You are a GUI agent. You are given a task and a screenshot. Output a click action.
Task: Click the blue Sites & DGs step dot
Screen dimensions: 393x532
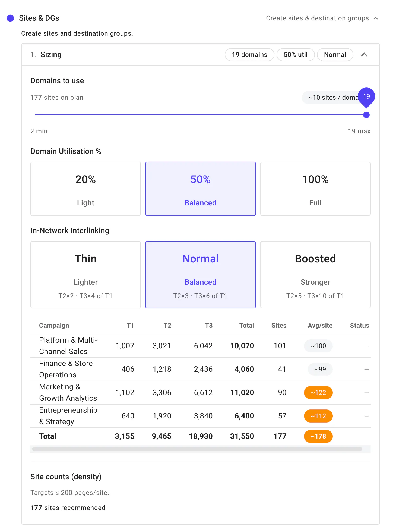tap(10, 18)
